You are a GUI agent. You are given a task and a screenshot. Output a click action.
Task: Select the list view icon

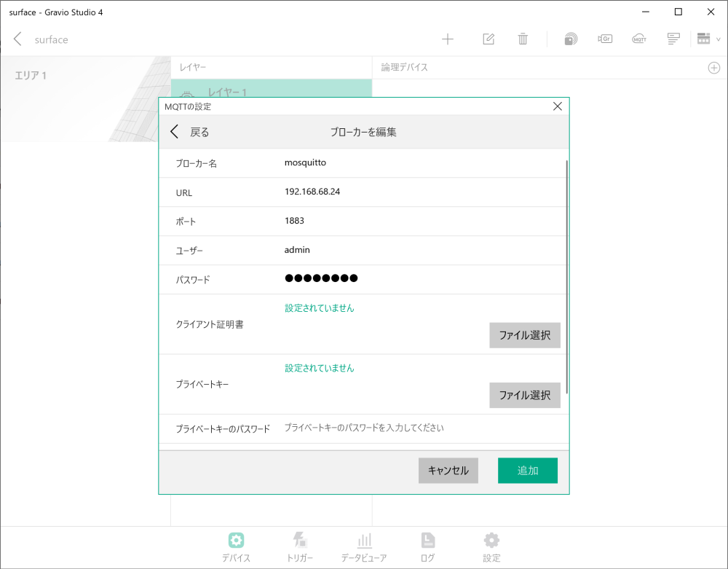tap(673, 39)
